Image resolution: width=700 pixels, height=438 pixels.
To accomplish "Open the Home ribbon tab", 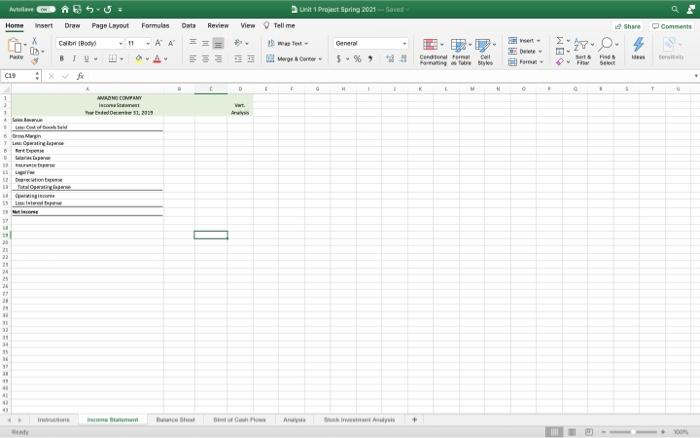I will click(14, 25).
